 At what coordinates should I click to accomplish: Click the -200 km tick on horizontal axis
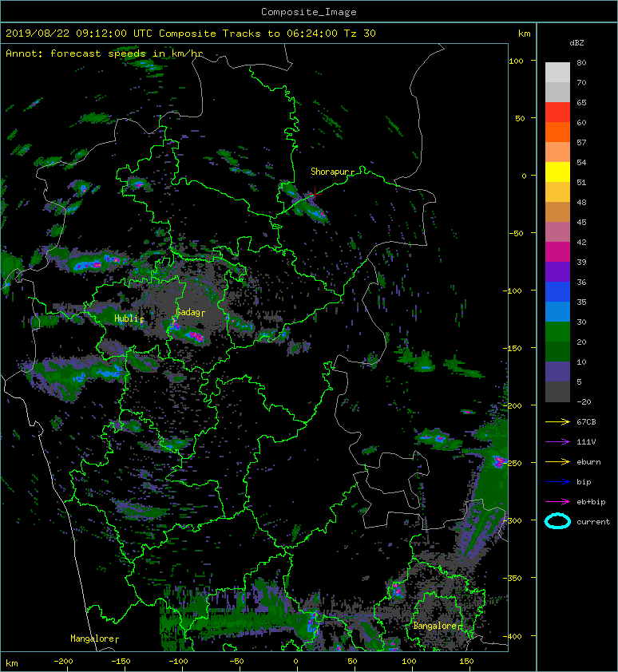(x=63, y=662)
